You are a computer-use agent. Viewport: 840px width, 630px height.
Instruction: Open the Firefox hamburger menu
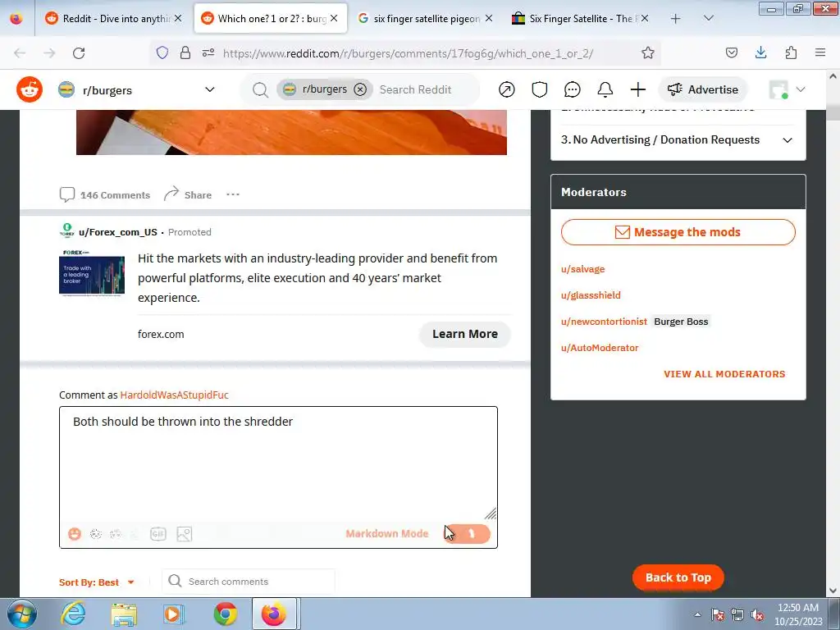pos(820,52)
